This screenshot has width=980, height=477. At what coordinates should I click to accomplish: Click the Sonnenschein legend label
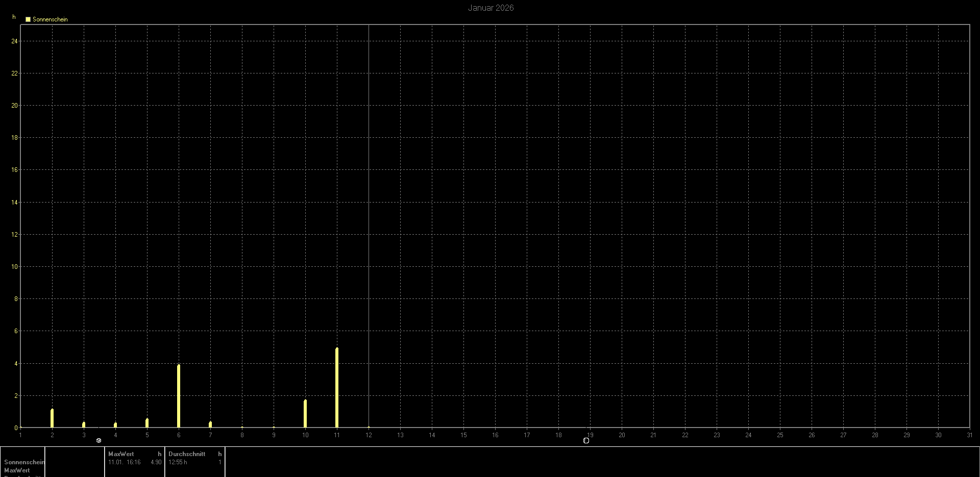(x=50, y=19)
